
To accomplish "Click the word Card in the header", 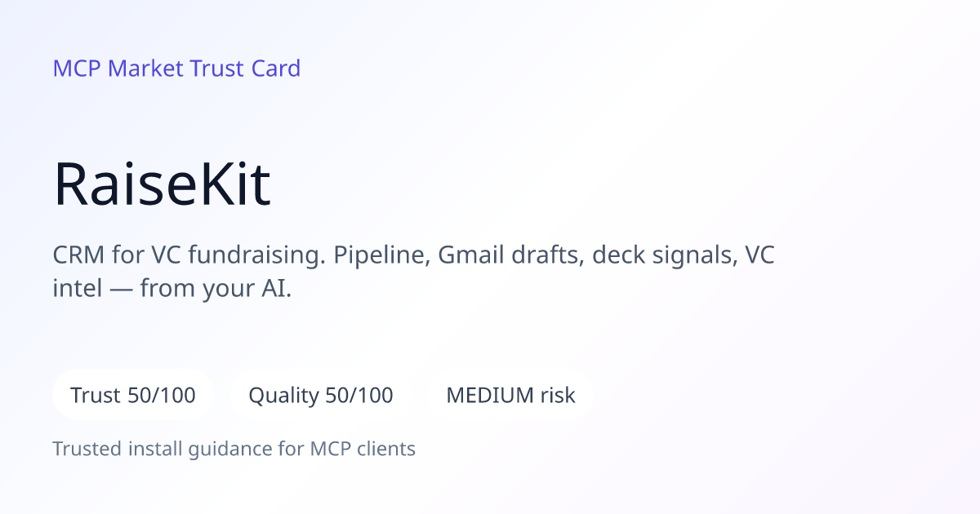I will 276,69.
